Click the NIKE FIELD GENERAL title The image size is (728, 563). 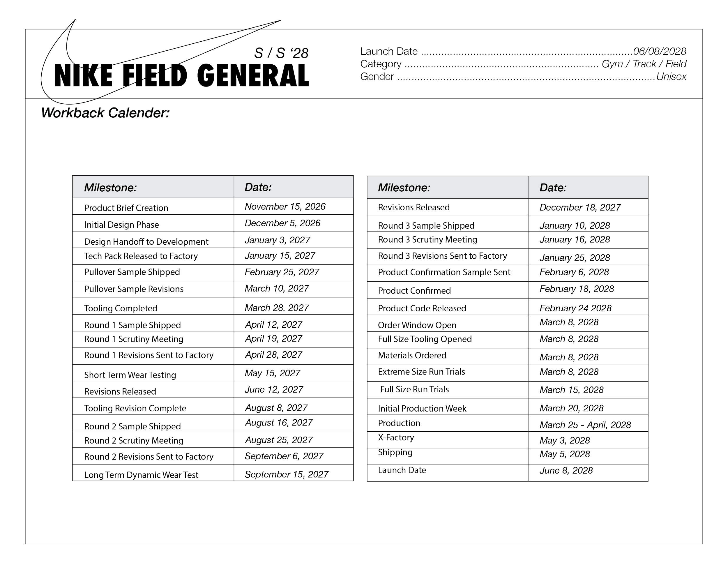pyautogui.click(x=182, y=76)
